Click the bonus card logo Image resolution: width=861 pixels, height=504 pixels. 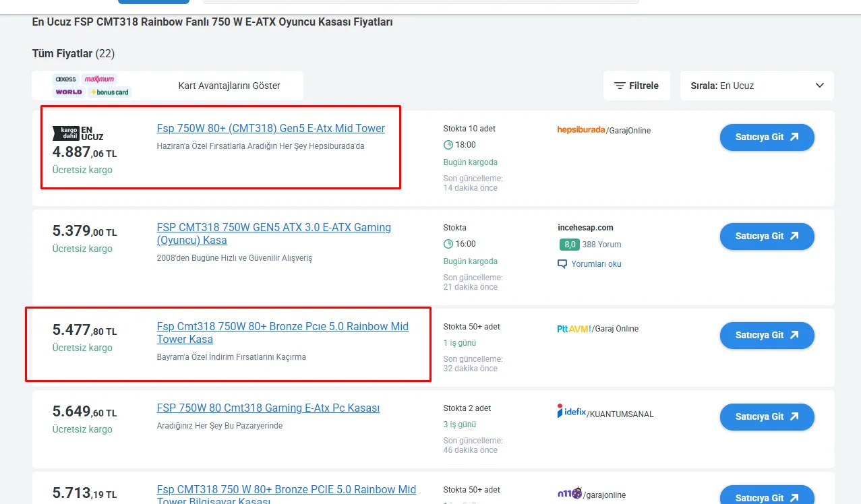(x=109, y=92)
